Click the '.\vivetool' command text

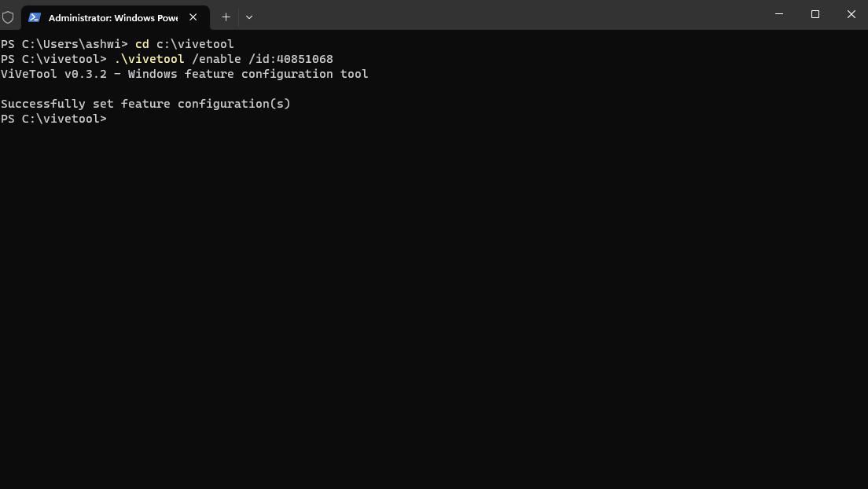149,59
